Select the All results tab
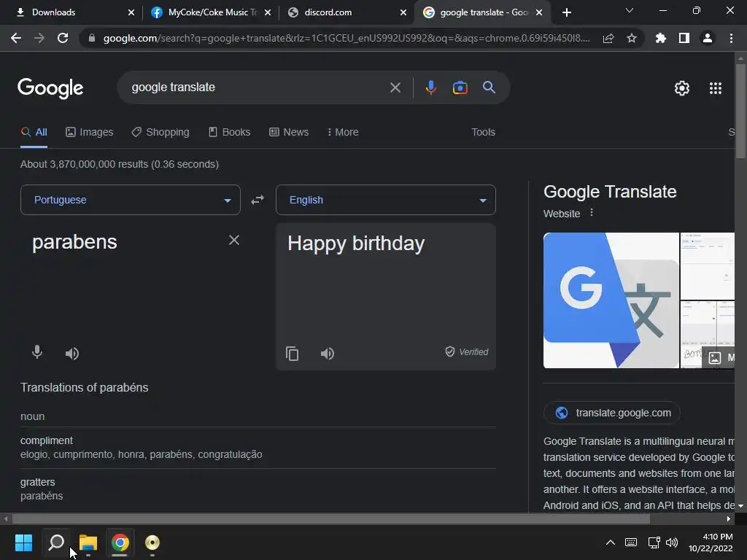 click(34, 132)
